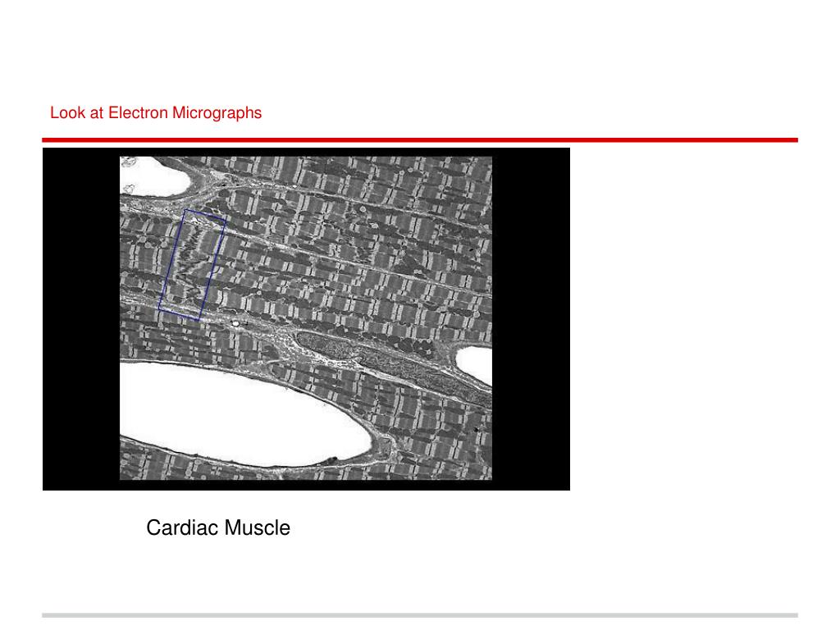
Task: Click the 'Look at Electron Micrographs' title
Action: pos(156,113)
